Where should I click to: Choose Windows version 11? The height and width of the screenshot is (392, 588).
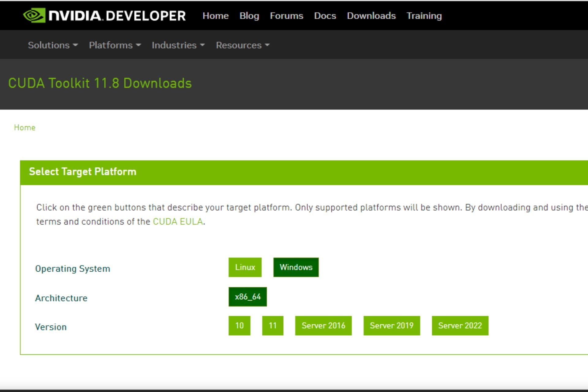point(273,326)
